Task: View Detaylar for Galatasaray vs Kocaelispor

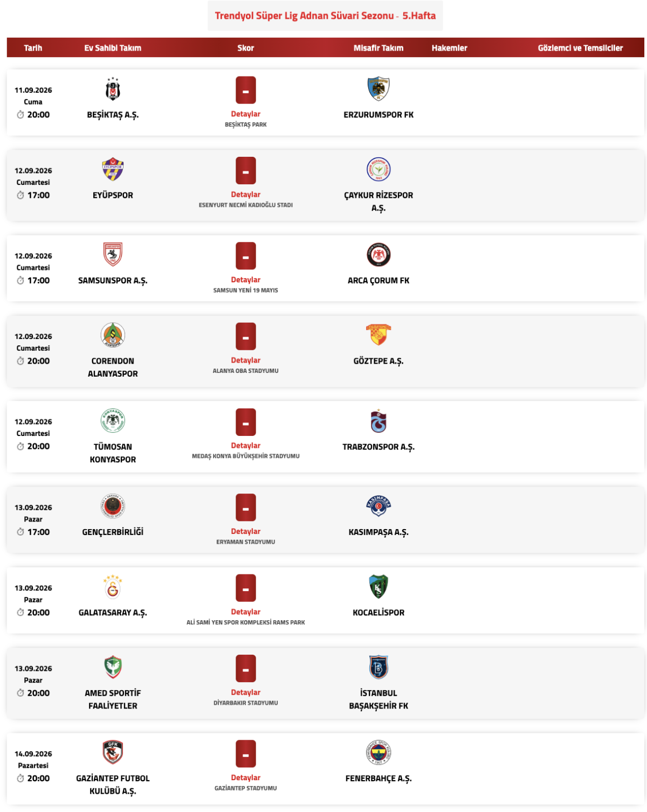Action: (x=246, y=612)
